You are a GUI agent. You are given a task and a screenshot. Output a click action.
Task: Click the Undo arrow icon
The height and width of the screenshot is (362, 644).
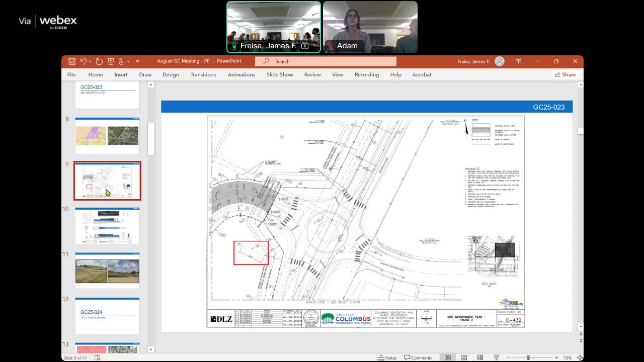tap(84, 61)
